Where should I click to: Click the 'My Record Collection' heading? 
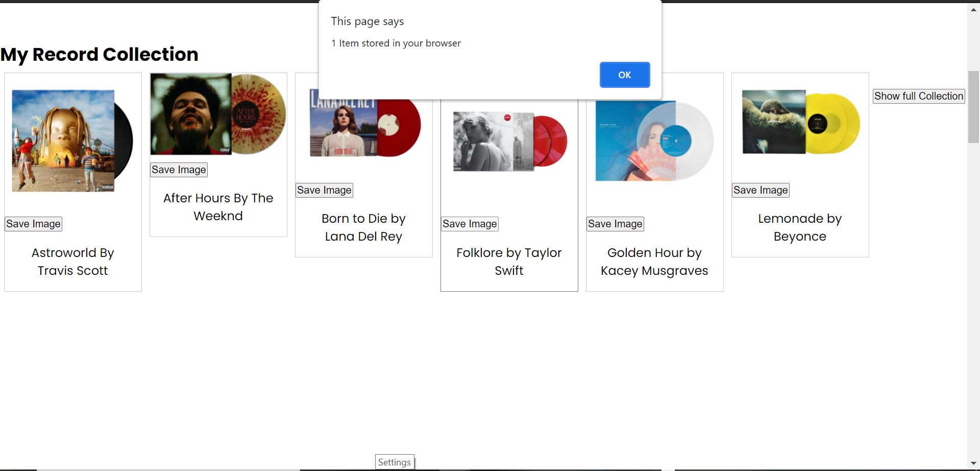point(100,55)
